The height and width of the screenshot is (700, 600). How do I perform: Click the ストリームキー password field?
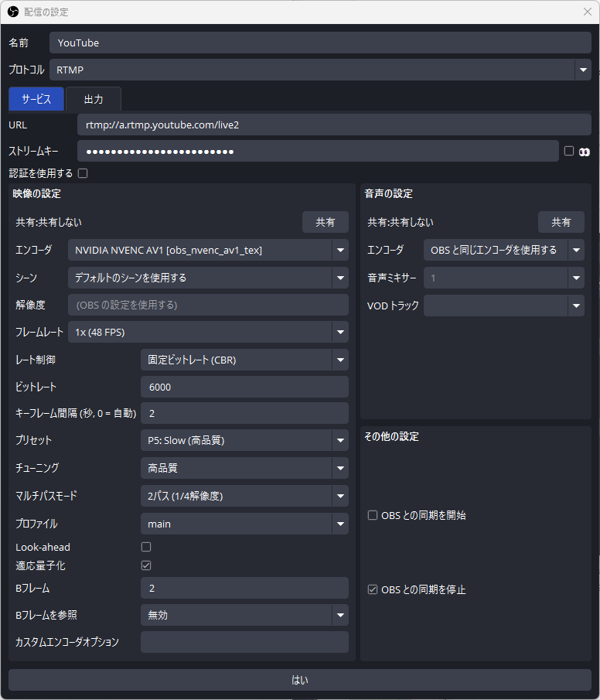pos(318,152)
